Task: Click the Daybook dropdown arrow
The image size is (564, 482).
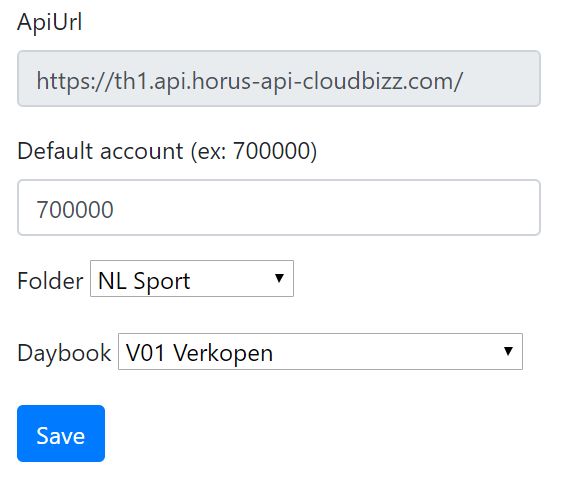Action: coord(508,351)
